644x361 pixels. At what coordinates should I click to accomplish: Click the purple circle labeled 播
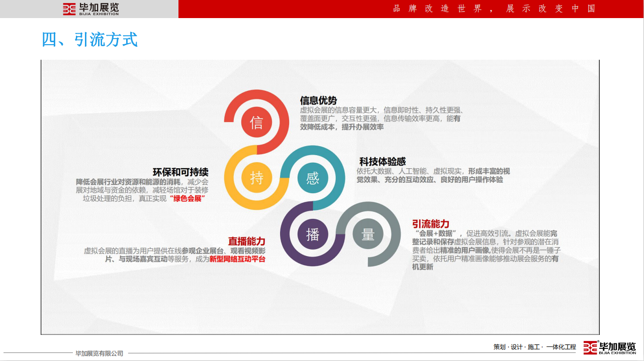point(312,234)
